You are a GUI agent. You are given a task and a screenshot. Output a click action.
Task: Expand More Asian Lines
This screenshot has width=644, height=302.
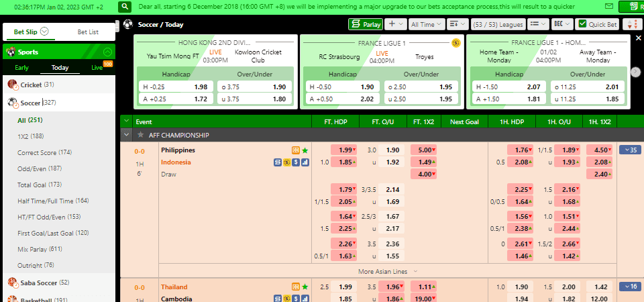[x=388, y=271]
